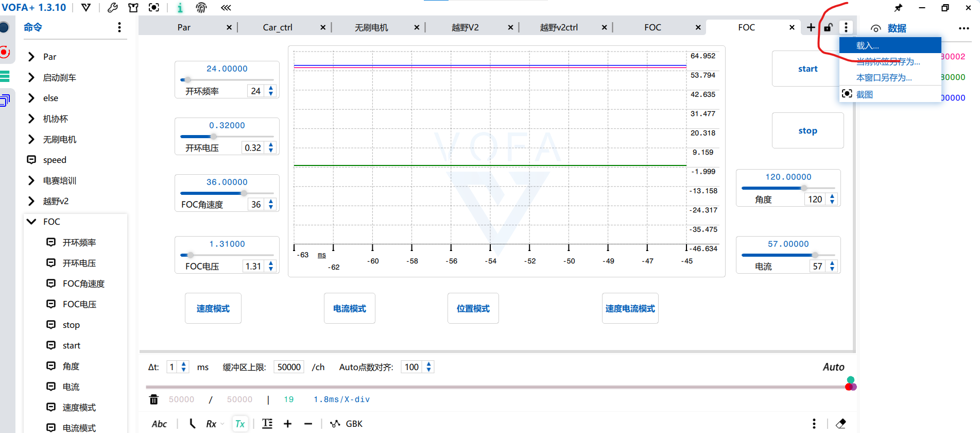The image size is (980, 433).
Task: Click the eye icon beside 数据
Action: [876, 28]
